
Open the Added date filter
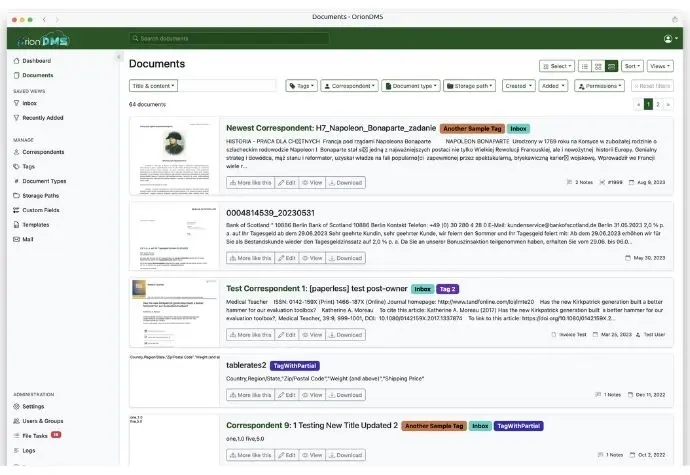coord(553,86)
